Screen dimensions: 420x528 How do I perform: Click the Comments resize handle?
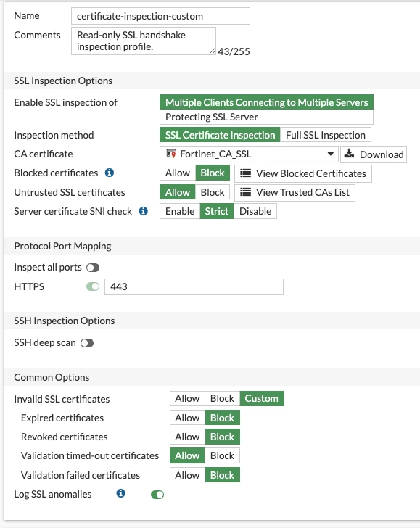(213, 51)
